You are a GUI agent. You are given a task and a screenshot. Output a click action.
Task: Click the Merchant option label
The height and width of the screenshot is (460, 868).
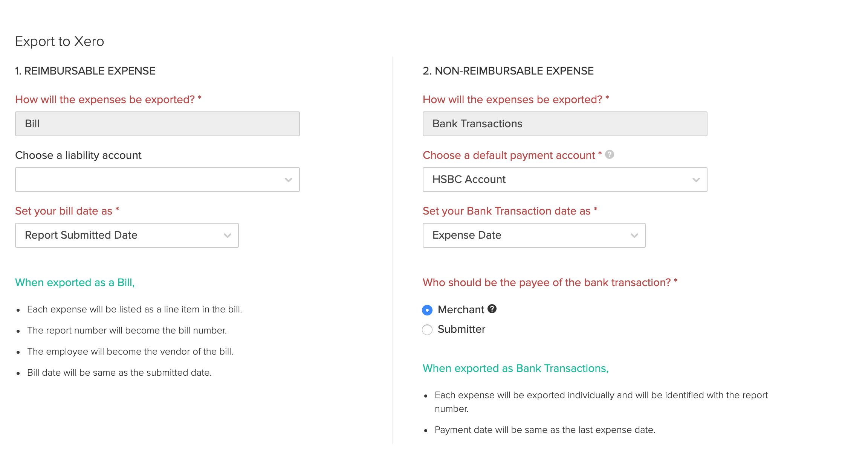(x=460, y=309)
